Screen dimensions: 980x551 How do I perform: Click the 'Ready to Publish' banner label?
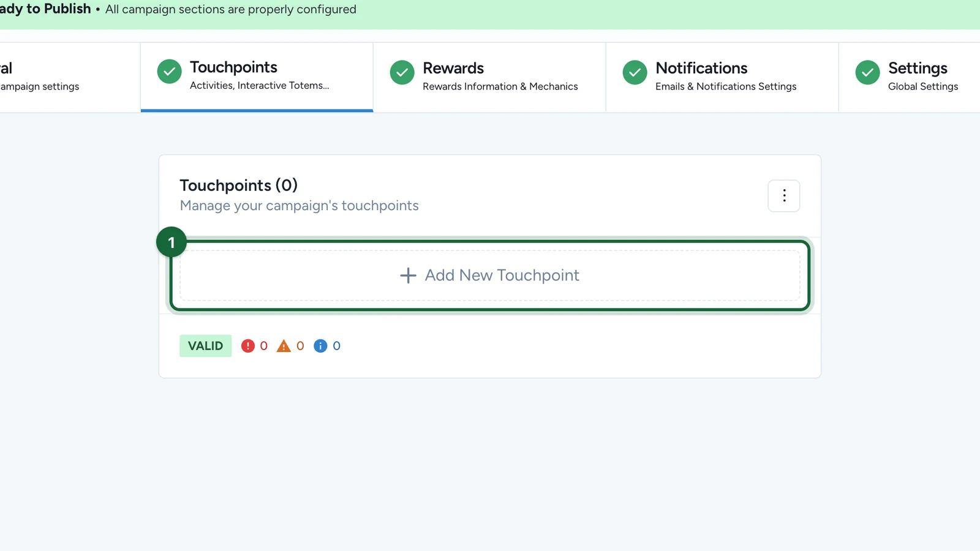point(45,9)
